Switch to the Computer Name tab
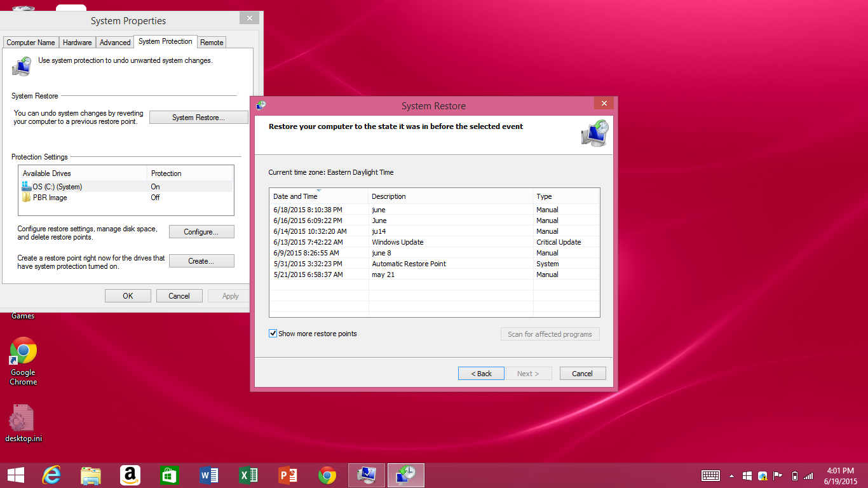Screen dimensions: 868x488 [31, 43]
